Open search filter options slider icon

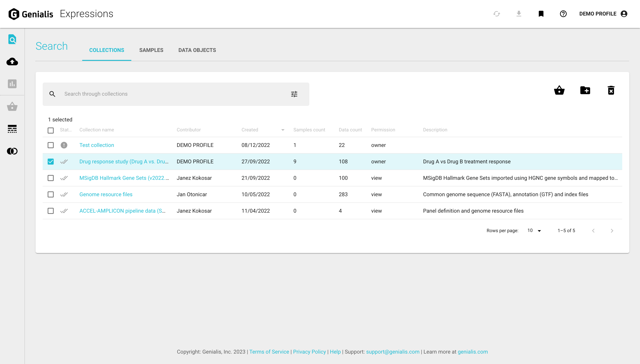pos(294,94)
